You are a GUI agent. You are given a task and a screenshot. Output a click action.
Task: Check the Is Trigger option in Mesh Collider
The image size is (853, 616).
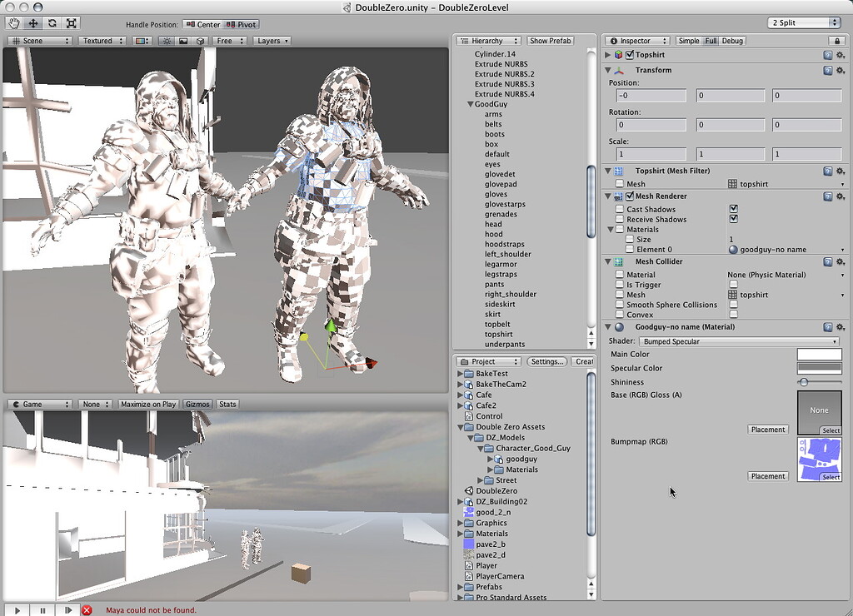tap(734, 284)
